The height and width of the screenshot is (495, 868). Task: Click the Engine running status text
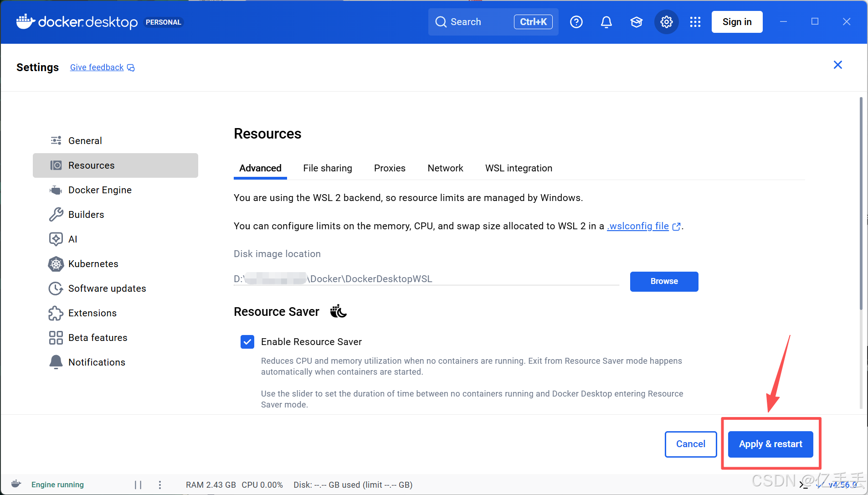57,485
